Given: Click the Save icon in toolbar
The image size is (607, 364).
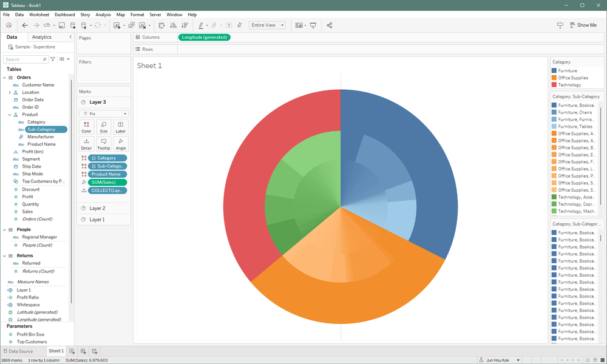Looking at the screenshot, I should (x=61, y=25).
